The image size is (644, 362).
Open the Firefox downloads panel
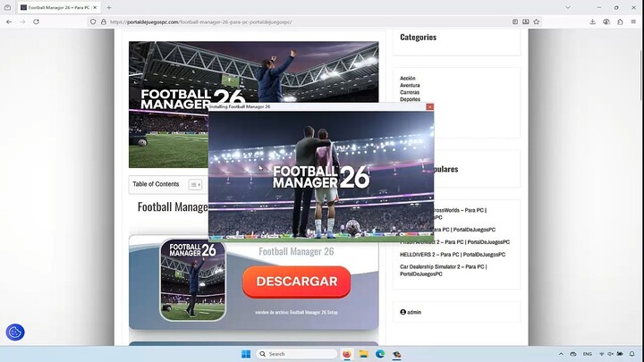point(592,21)
